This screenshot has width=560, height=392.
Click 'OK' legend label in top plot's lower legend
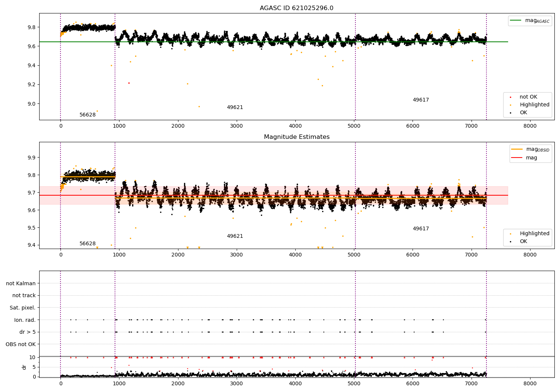[x=523, y=113]
